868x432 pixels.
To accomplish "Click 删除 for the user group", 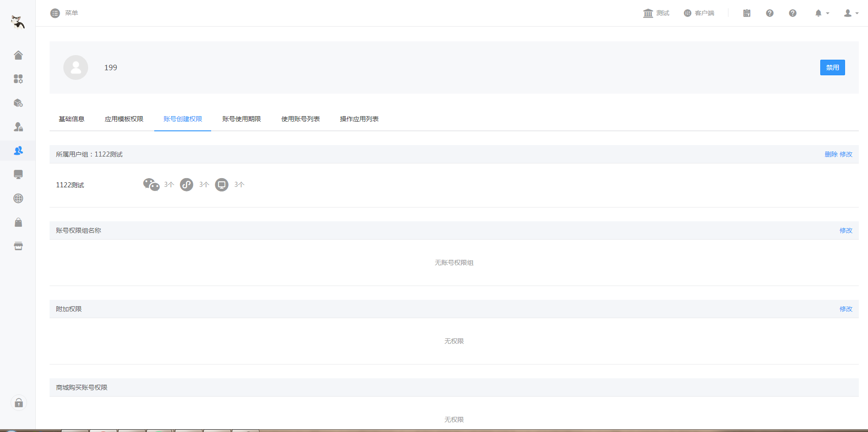I will 831,154.
